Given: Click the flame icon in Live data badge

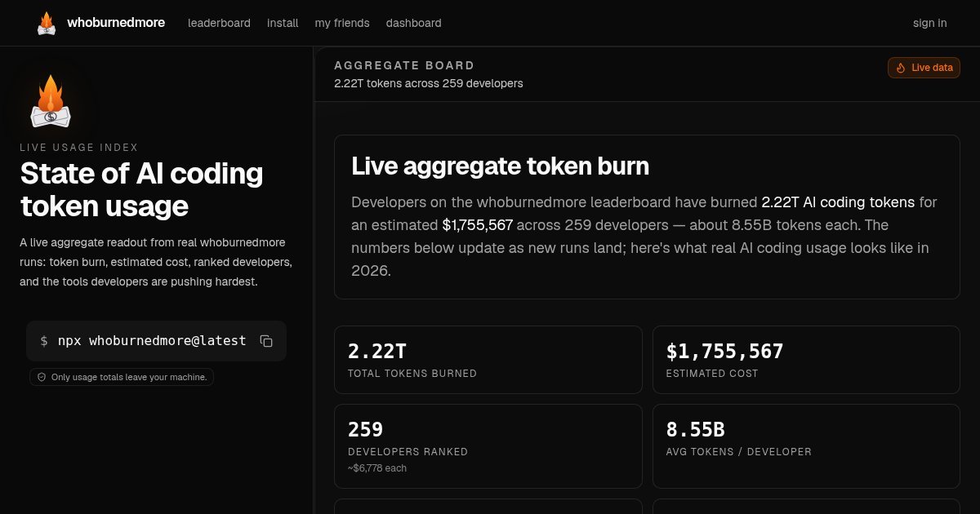Looking at the screenshot, I should (901, 68).
